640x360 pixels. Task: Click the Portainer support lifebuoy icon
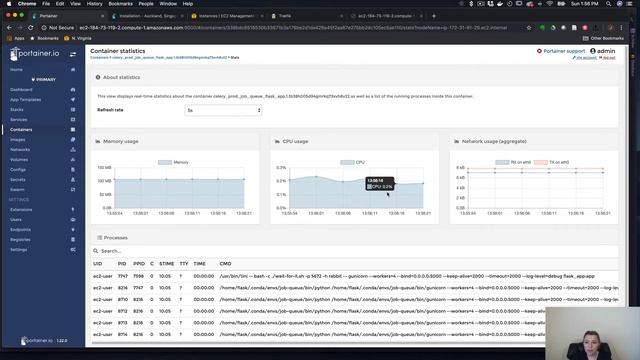539,51
